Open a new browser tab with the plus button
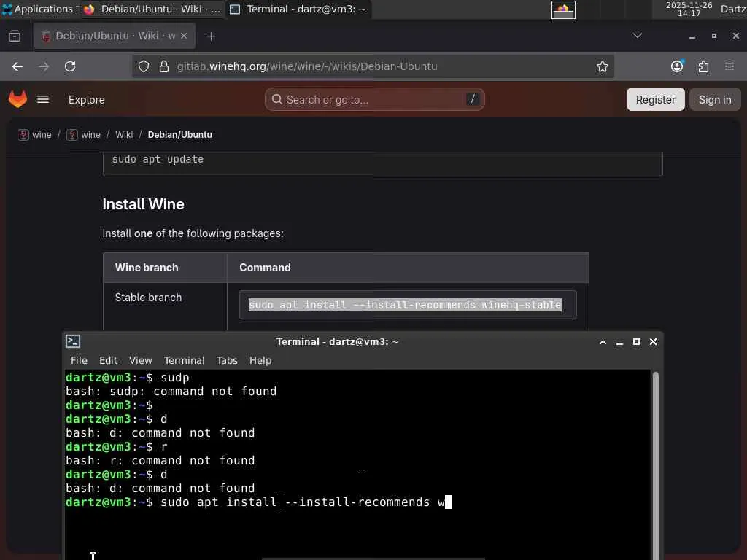The height and width of the screenshot is (560, 747). 211,36
